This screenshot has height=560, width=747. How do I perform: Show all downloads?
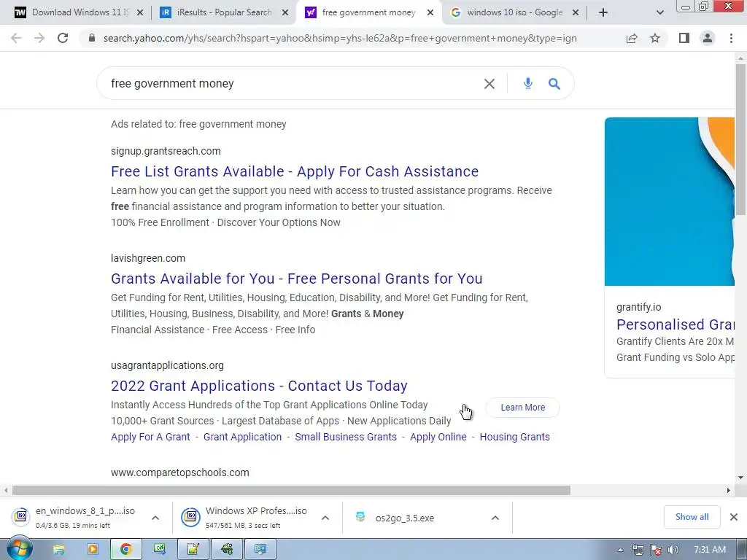692,517
